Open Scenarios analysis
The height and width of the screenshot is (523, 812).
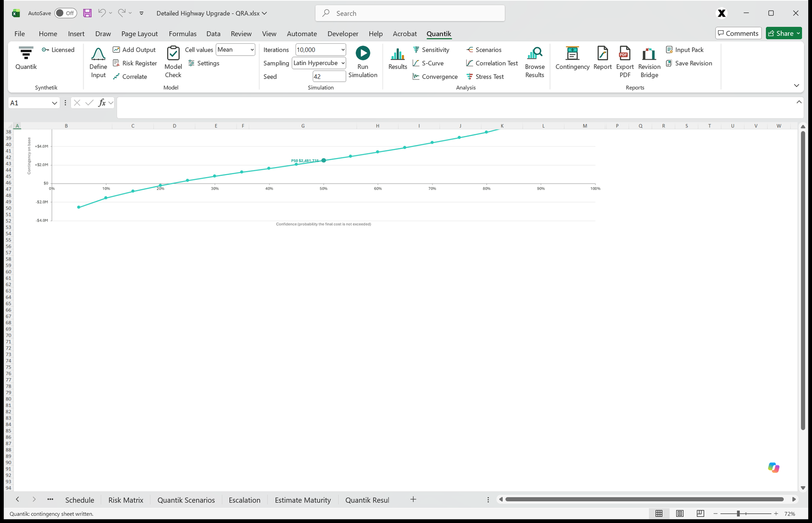coord(484,50)
